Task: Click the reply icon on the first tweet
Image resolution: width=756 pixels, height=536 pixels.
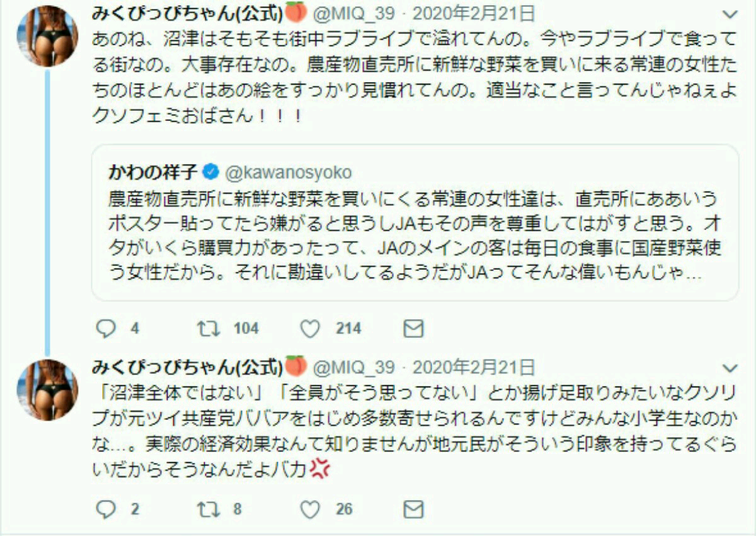Action: point(105,329)
